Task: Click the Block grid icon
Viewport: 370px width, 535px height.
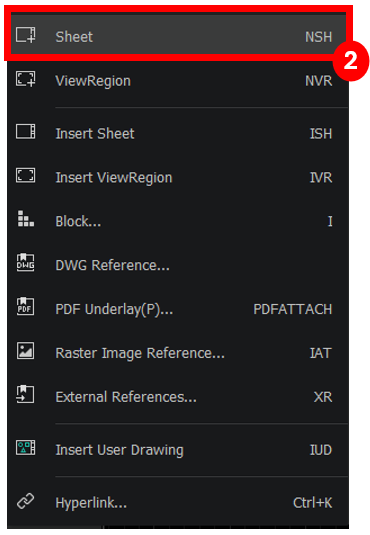Action: click(x=26, y=219)
